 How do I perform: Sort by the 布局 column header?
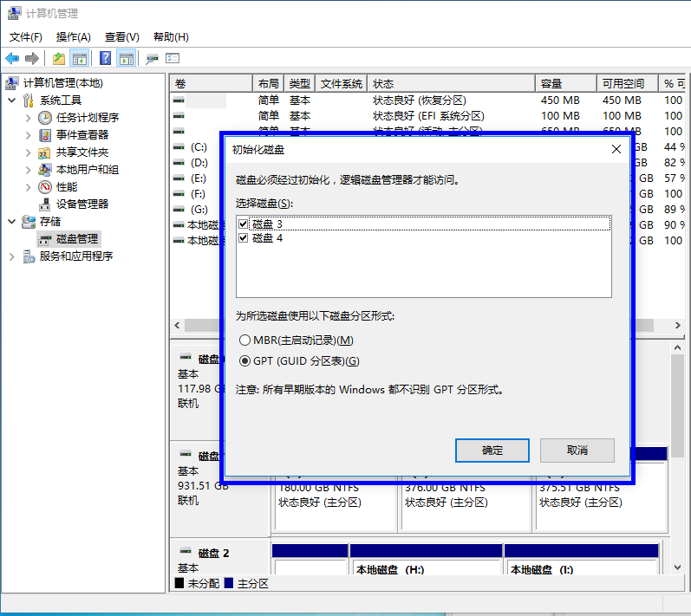[269, 84]
